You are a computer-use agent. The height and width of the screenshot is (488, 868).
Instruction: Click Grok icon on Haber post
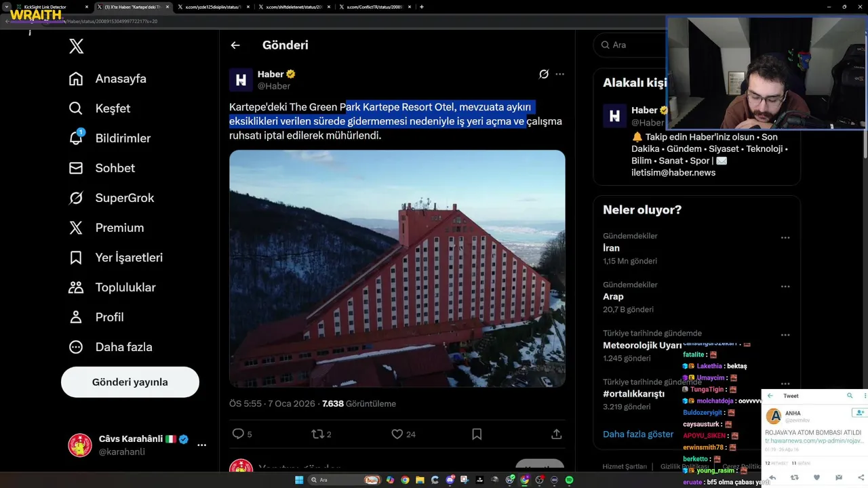(x=543, y=75)
